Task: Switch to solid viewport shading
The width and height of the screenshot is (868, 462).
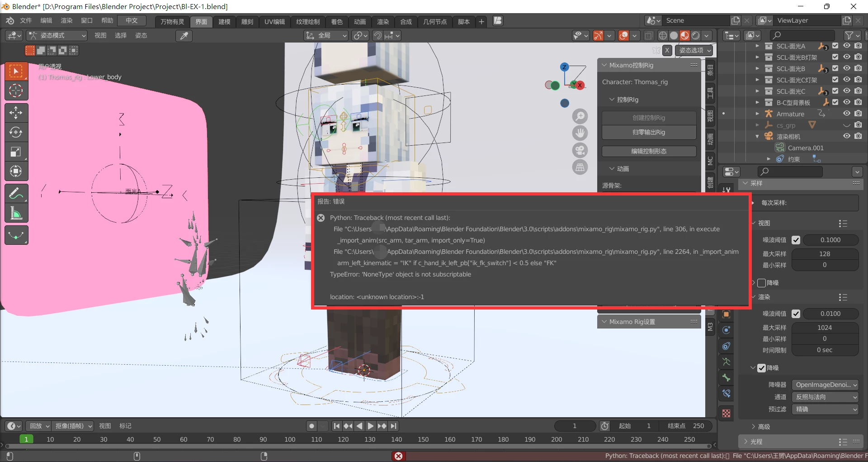Action: click(x=674, y=35)
